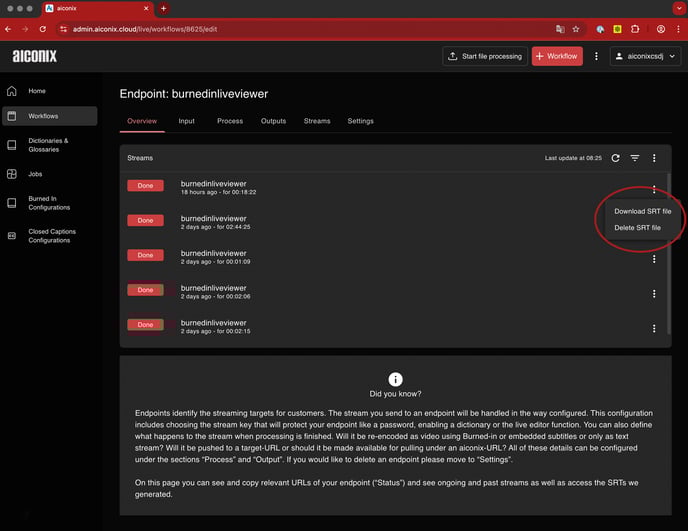The image size is (688, 531).
Task: Open the Jobs sidebar icon
Action: coord(12,174)
